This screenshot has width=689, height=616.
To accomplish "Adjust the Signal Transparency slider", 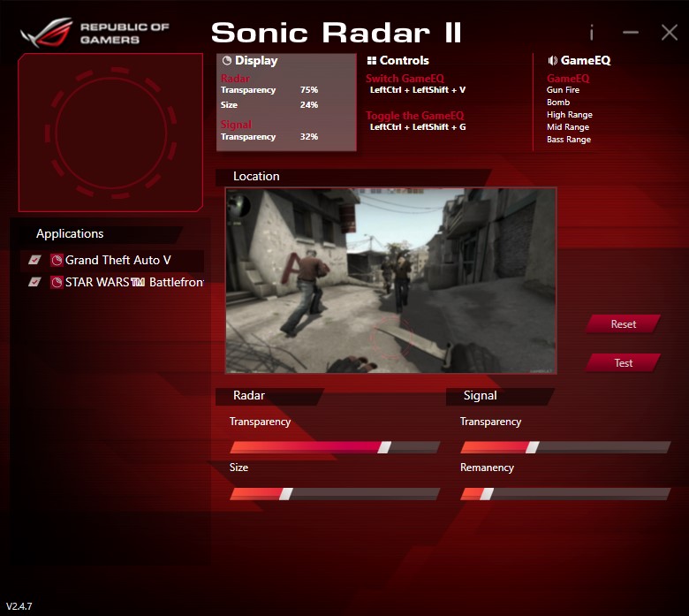I will tap(565, 447).
